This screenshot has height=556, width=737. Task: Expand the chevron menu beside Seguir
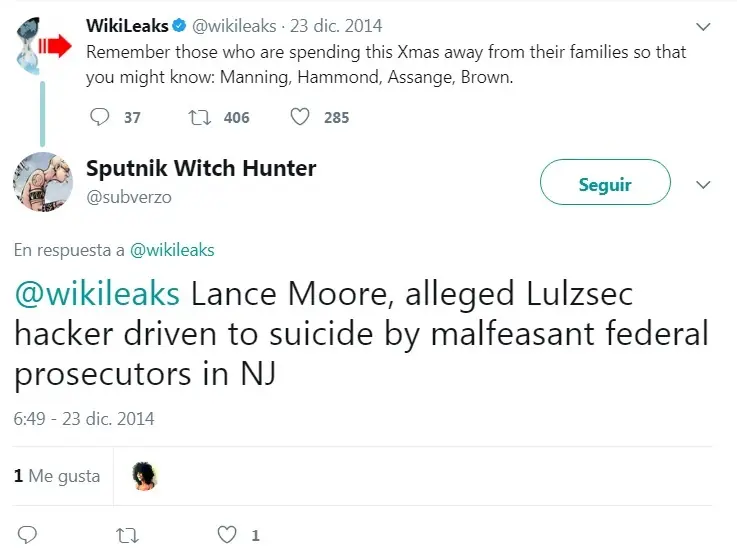coord(702,185)
